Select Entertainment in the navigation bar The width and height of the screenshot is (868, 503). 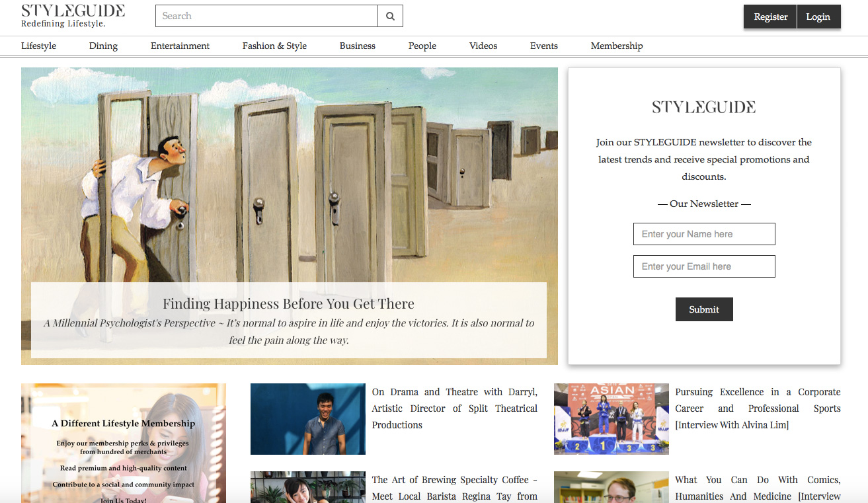180,46
